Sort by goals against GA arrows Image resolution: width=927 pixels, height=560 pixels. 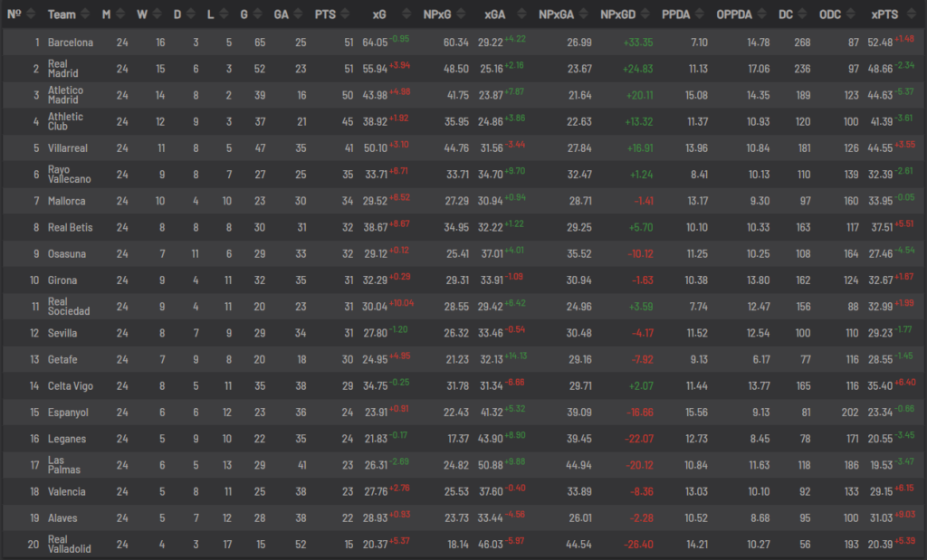click(x=298, y=14)
